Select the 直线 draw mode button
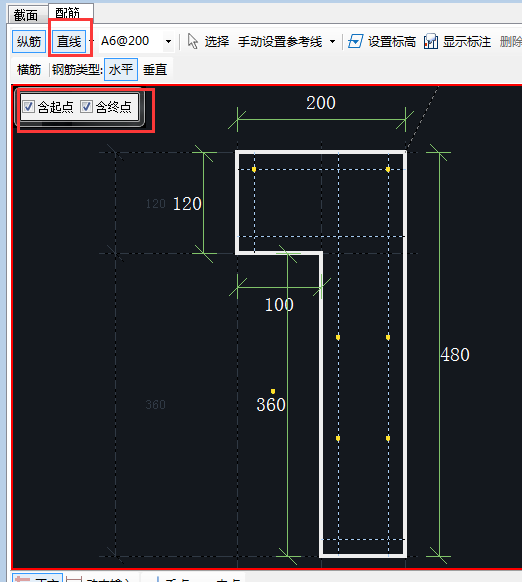Image resolution: width=522 pixels, height=582 pixels. (69, 41)
